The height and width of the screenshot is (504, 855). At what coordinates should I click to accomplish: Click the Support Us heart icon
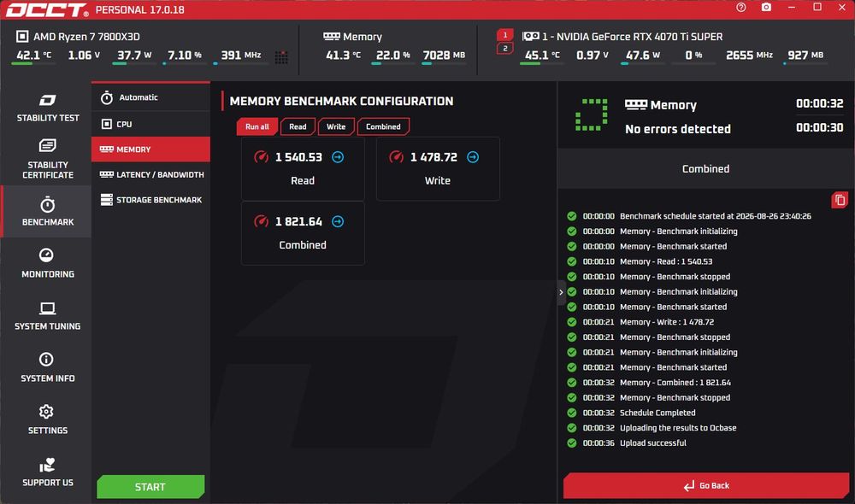[47, 465]
